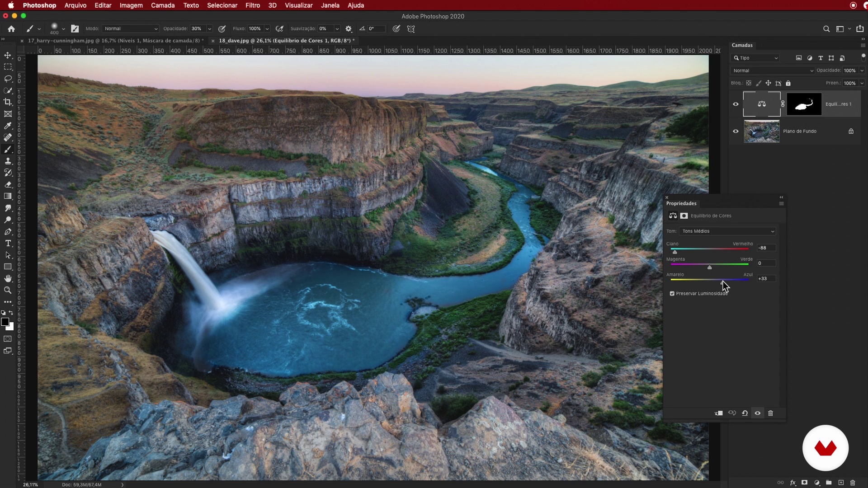Image resolution: width=868 pixels, height=488 pixels.
Task: Click the layer mask thumbnail
Action: tap(804, 104)
